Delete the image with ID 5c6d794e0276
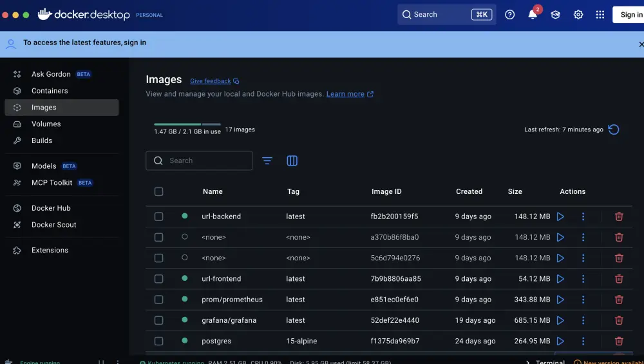 (x=619, y=258)
